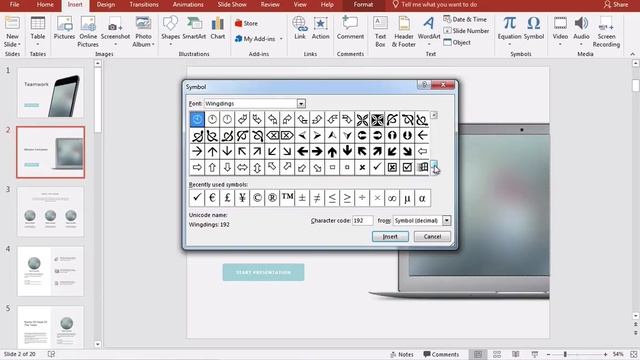This screenshot has width=640, height=360.
Task: Switch to the Design tab
Action: click(106, 4)
